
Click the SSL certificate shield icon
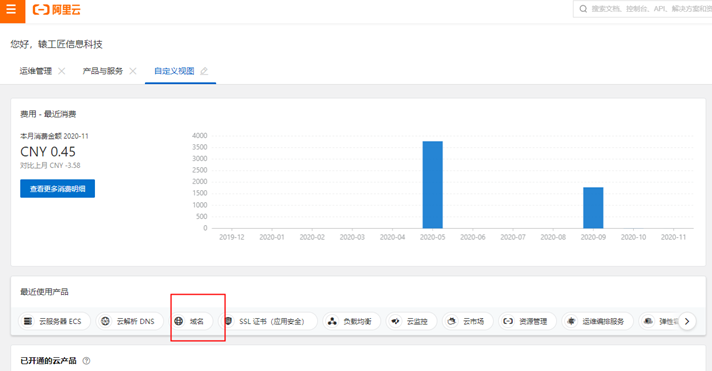228,321
